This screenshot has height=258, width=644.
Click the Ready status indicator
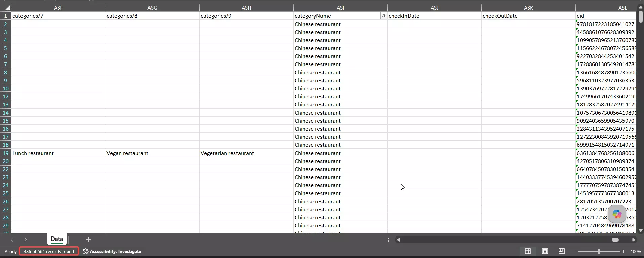click(x=11, y=251)
